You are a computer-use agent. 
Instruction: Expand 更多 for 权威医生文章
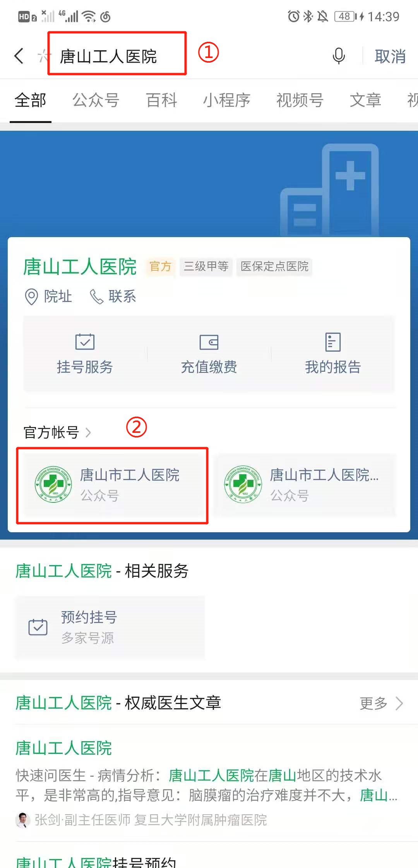pyautogui.click(x=382, y=703)
